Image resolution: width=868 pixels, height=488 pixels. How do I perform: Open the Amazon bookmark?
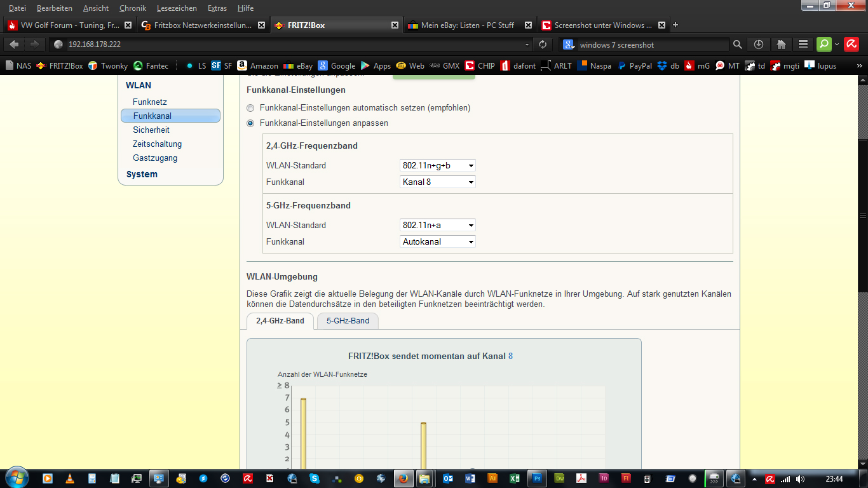tap(257, 65)
